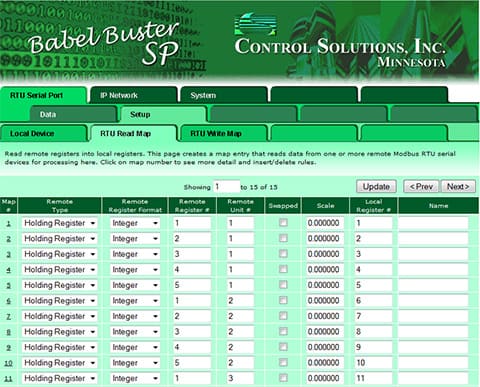Open map number 7 link
The width and height of the screenshot is (480, 387).
9,316
